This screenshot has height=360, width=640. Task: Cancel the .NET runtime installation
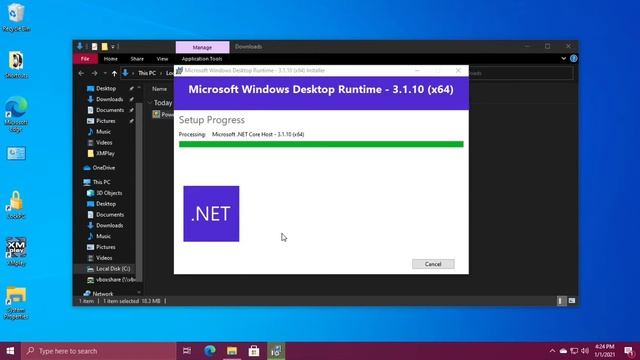point(433,264)
